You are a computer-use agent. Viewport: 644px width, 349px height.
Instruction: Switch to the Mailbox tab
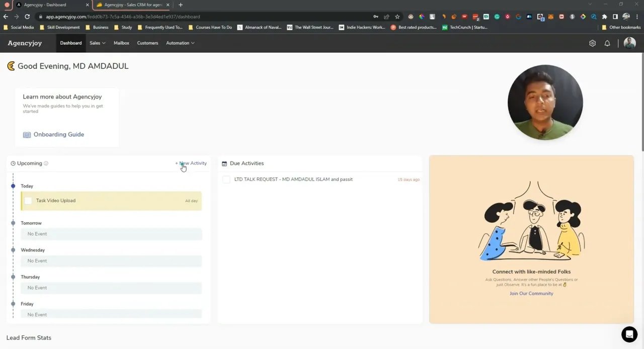click(121, 43)
